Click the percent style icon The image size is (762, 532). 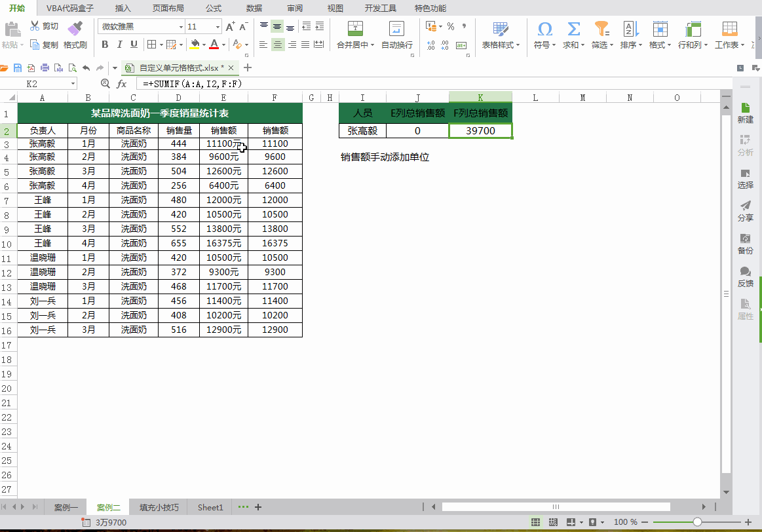pos(451,26)
